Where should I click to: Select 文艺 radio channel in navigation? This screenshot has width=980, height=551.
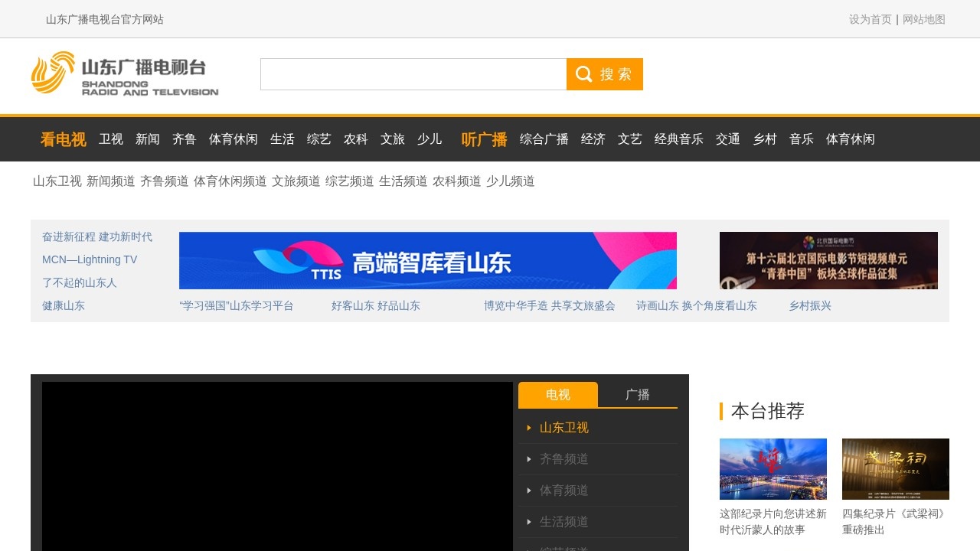tap(630, 139)
